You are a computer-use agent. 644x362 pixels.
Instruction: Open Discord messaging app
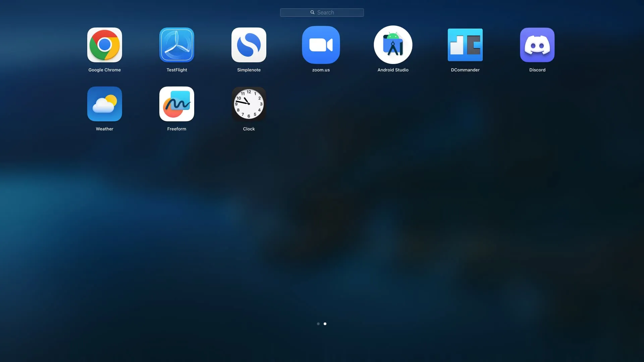tap(537, 44)
